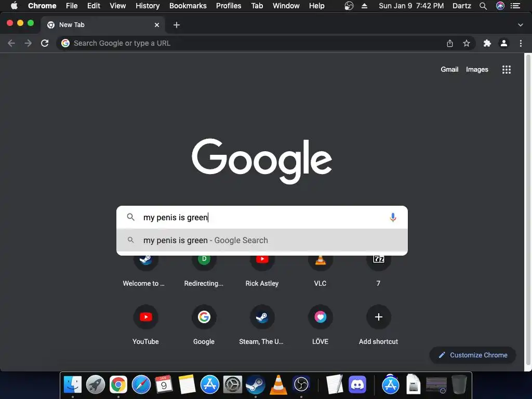Open the Apple menu
The width and height of the screenshot is (532, 399).
point(14,5)
